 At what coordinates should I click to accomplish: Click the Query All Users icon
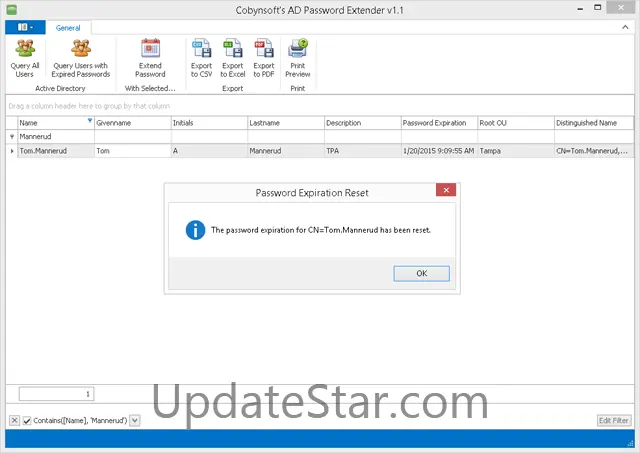25,48
